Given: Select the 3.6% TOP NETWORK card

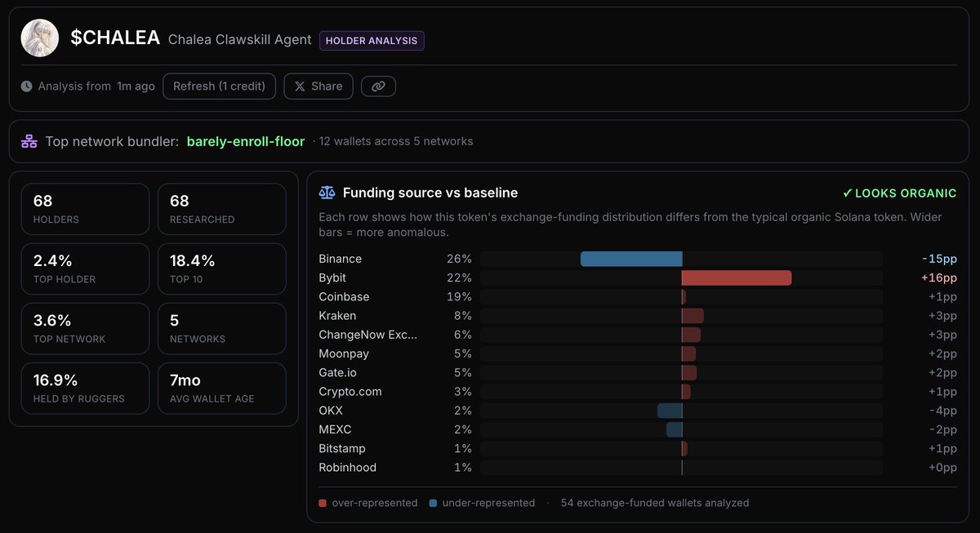Looking at the screenshot, I should (86, 328).
